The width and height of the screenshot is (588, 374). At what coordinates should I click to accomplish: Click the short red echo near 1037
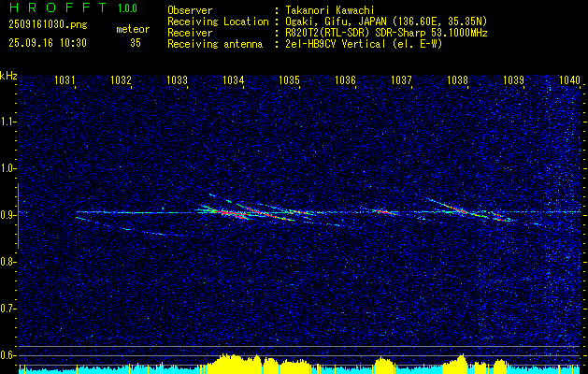click(382, 212)
